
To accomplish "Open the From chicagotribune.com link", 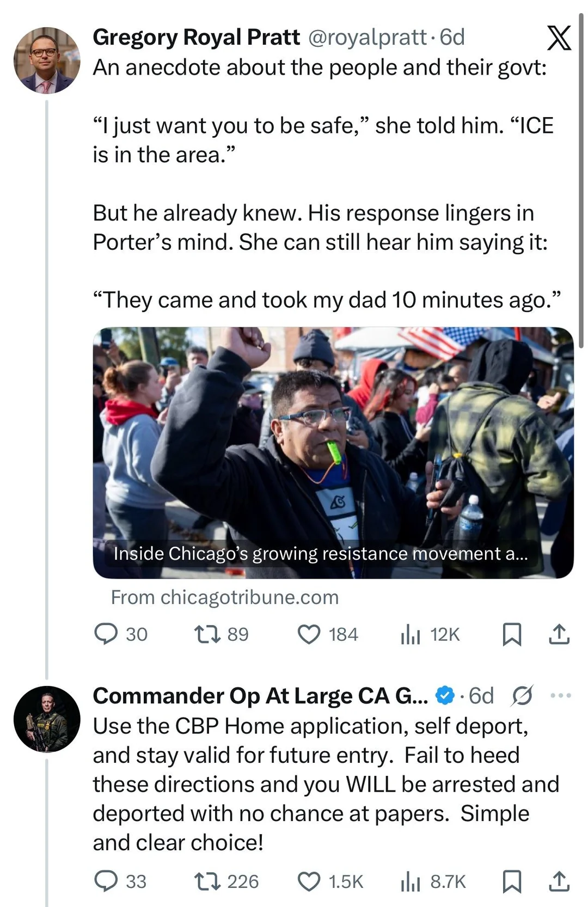I will click(224, 597).
